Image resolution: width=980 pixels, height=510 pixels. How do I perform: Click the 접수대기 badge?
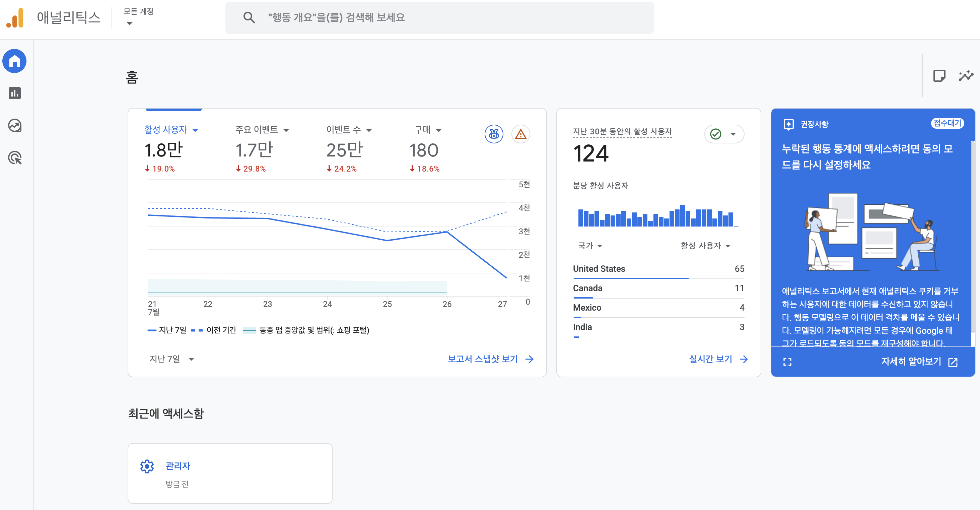[x=947, y=123]
